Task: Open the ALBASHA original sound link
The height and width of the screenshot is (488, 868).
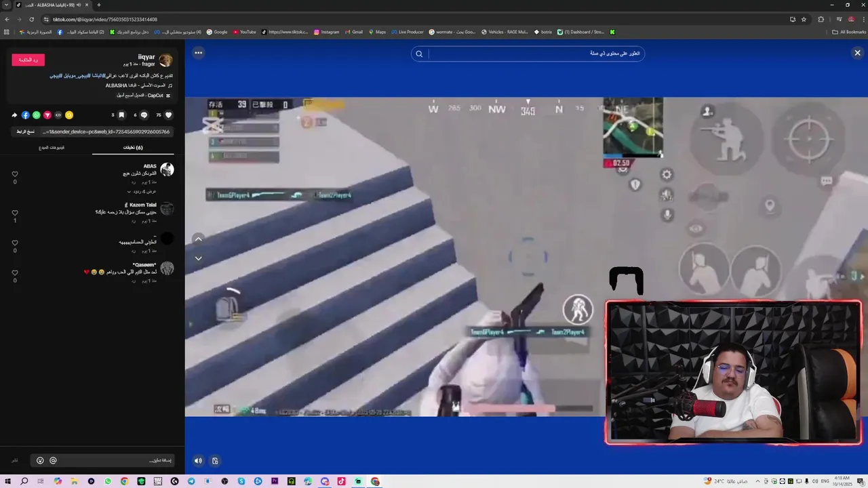Action: click(138, 85)
